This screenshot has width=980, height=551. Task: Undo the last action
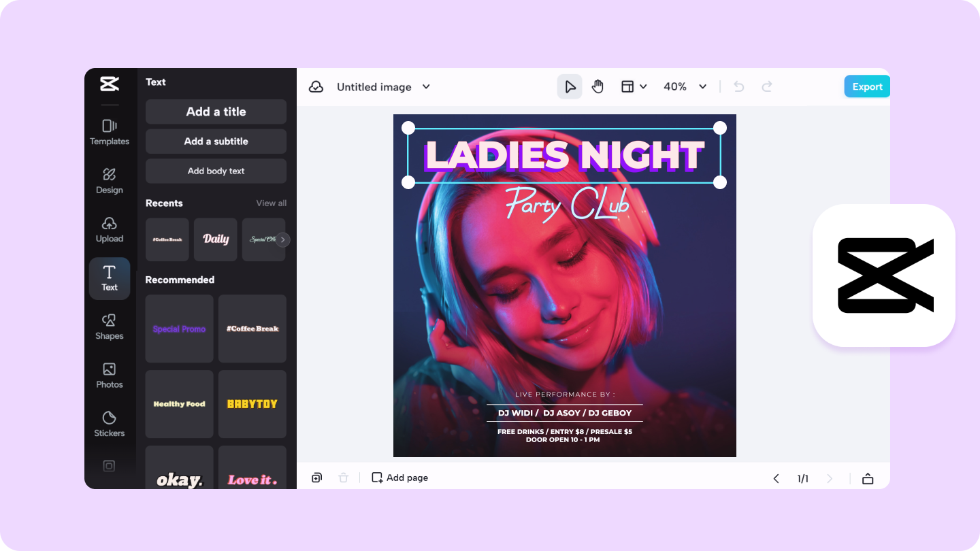click(x=739, y=86)
